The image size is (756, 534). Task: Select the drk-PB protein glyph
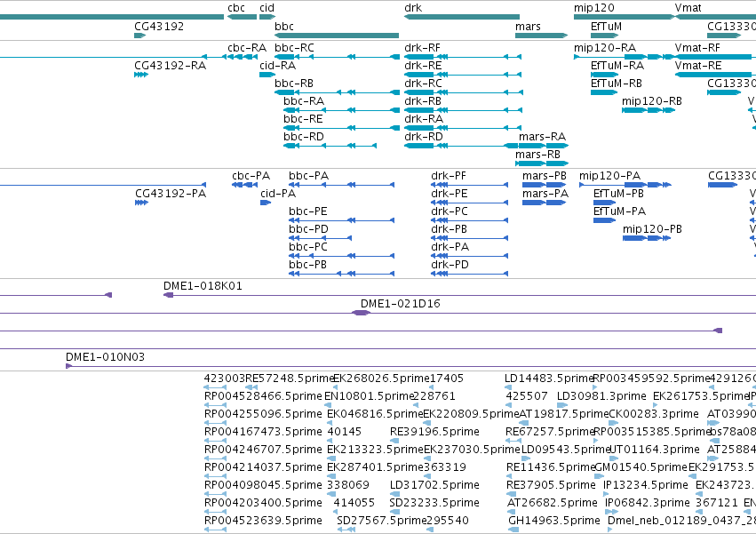coord(469,238)
